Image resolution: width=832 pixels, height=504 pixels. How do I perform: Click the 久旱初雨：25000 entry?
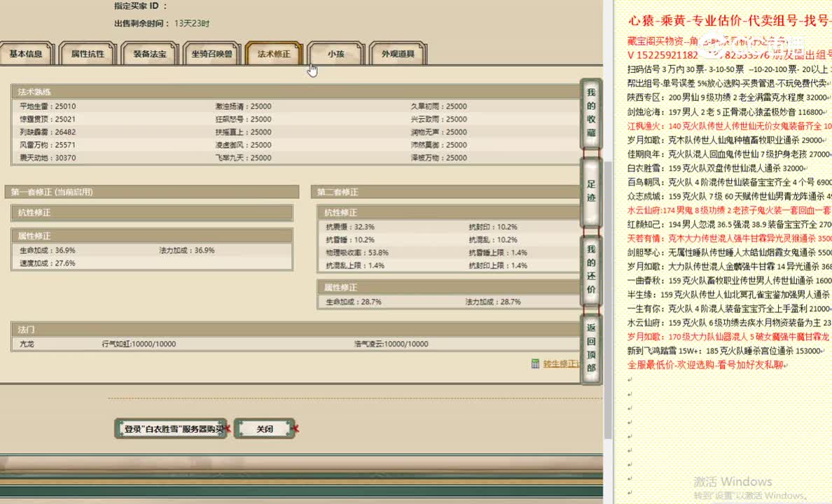point(439,106)
